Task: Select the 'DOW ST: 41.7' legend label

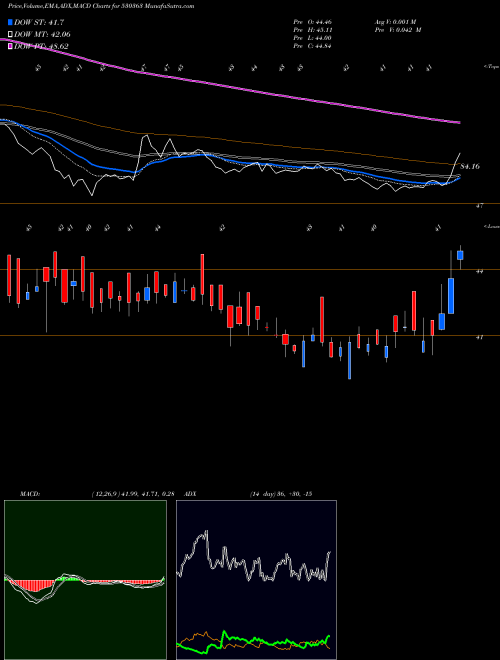Action: [39, 22]
